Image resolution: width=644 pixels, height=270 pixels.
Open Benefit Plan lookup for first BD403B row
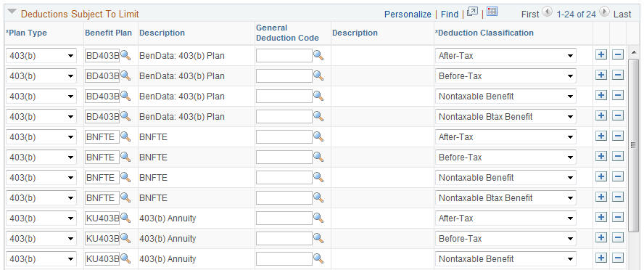125,55
